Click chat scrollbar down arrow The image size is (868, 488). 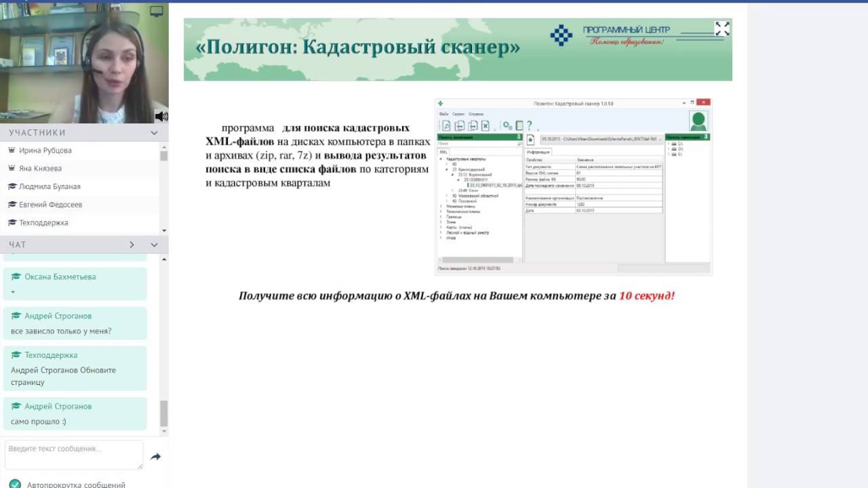coord(164,431)
